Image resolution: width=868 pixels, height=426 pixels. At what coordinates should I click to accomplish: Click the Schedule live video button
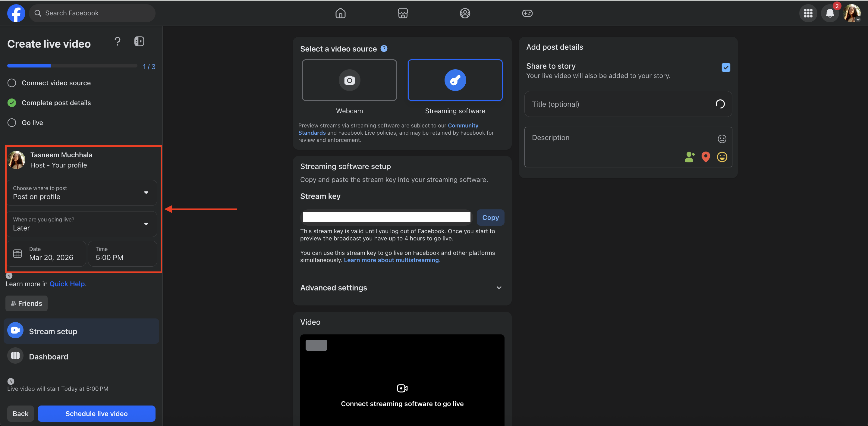click(96, 414)
